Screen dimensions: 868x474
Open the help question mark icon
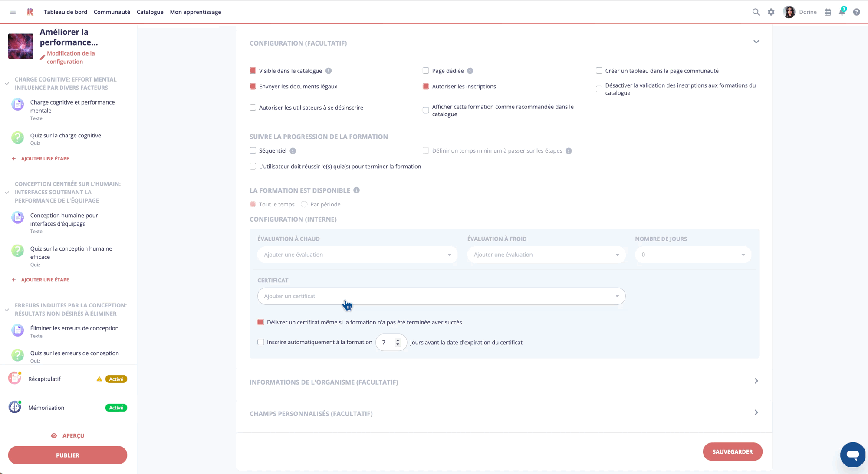click(x=856, y=12)
